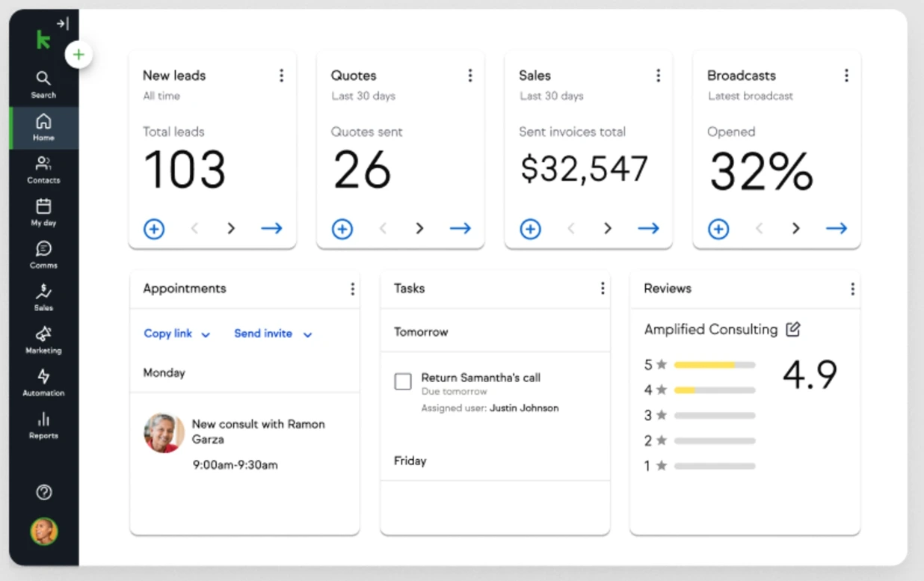Viewport: 924px width, 581px height.
Task: Go to next Broadcasts card page
Action: pyautogui.click(x=795, y=229)
